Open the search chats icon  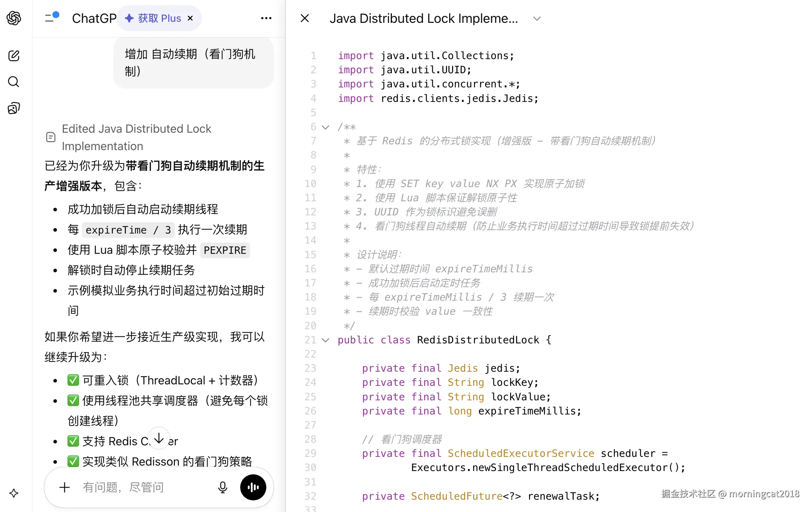[x=14, y=82]
